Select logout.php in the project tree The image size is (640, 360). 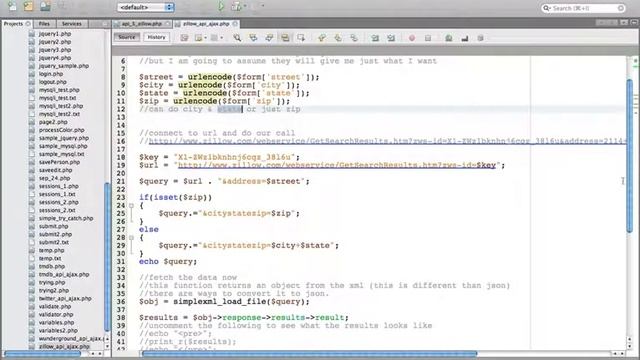[53, 82]
